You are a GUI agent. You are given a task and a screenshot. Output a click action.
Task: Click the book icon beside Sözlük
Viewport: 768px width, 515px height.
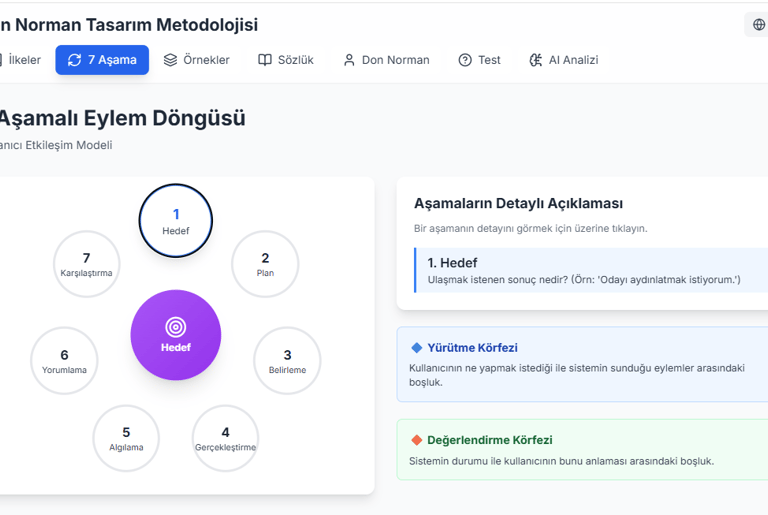pos(264,60)
